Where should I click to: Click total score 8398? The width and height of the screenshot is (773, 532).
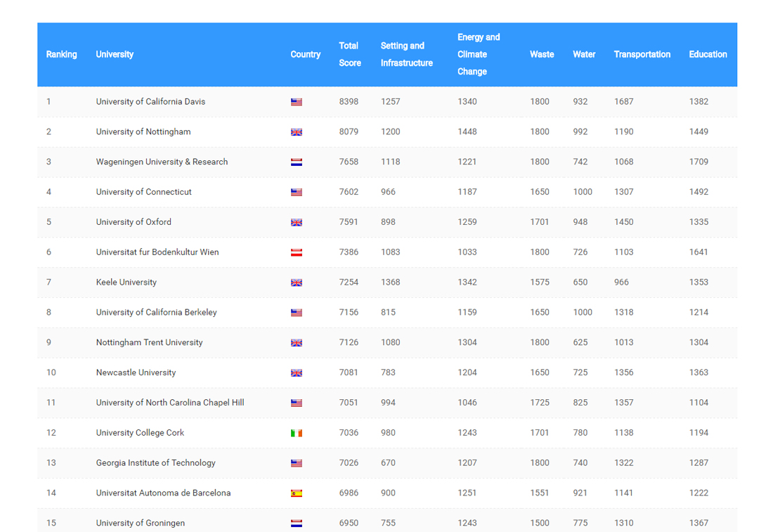pos(349,102)
